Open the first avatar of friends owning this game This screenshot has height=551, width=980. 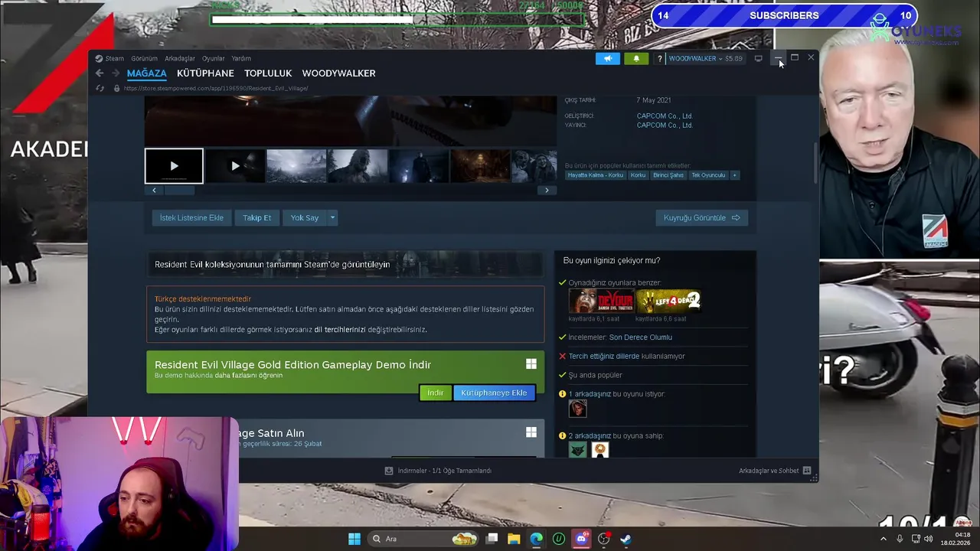click(577, 450)
